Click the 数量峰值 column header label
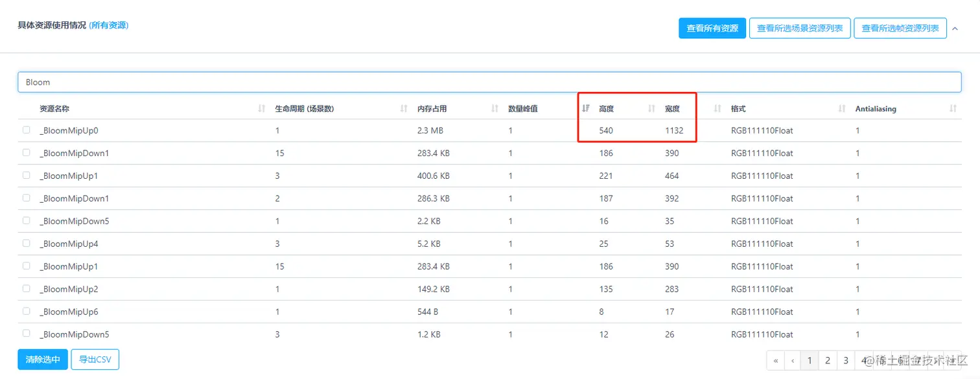The height and width of the screenshot is (379, 980). pos(523,109)
